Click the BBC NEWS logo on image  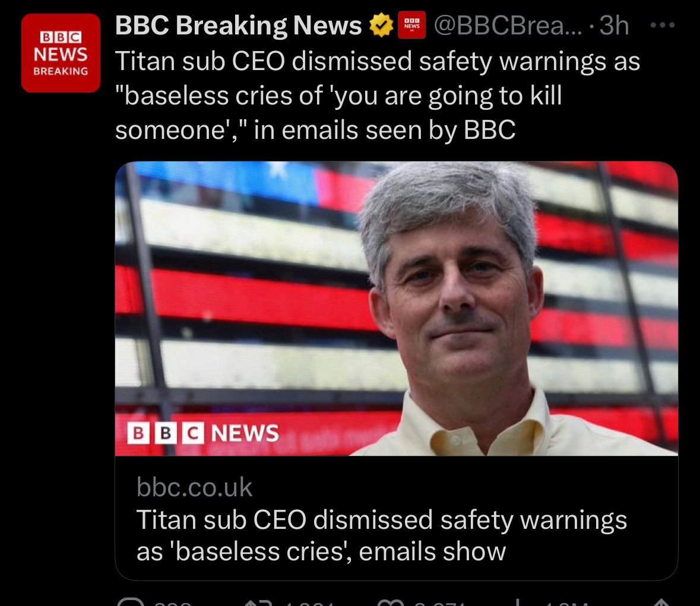coord(203,433)
